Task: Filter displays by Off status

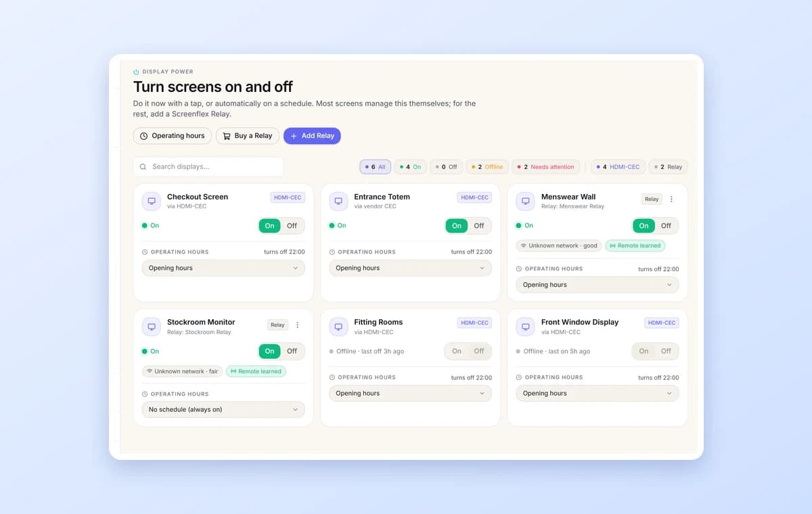Action: [x=446, y=167]
